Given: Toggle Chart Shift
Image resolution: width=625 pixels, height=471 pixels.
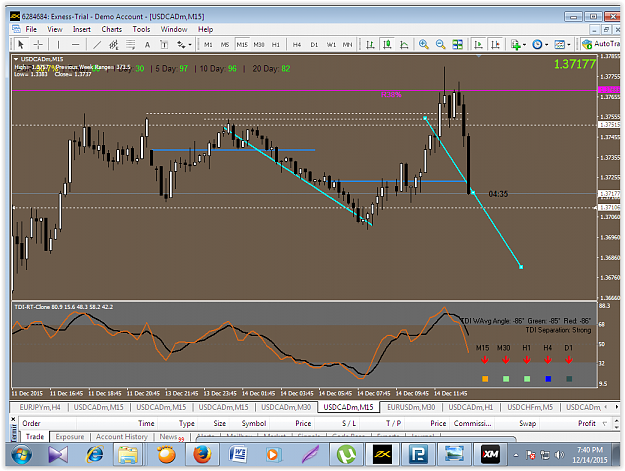Looking at the screenshot, I should click(x=495, y=44).
